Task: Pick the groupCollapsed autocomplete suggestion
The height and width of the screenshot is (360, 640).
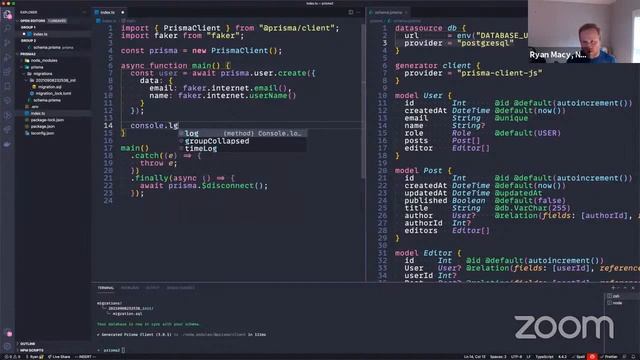Action: pos(242,141)
